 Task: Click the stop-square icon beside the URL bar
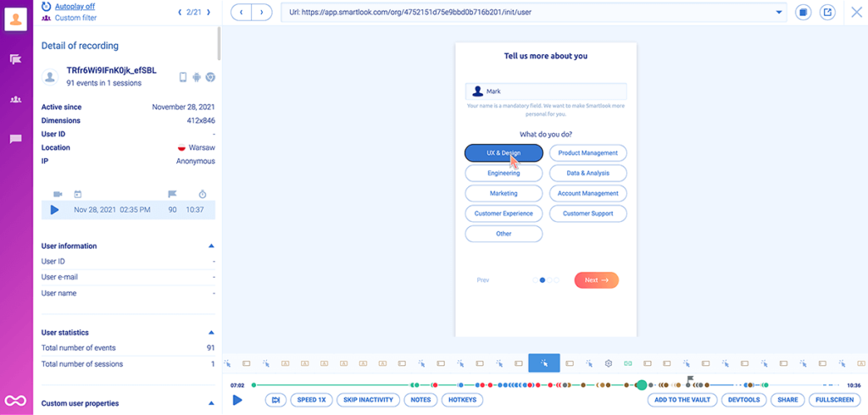pyautogui.click(x=804, y=13)
